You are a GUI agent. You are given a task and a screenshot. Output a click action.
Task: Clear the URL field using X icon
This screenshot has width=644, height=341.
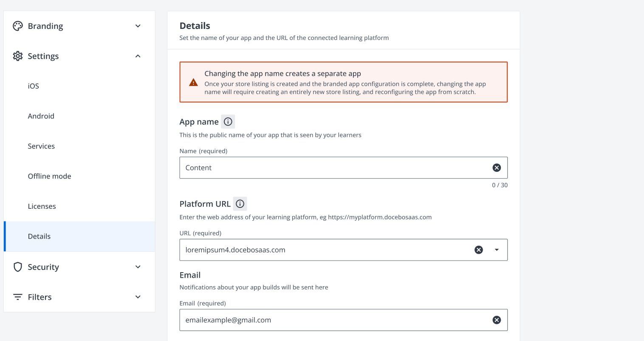coord(478,250)
